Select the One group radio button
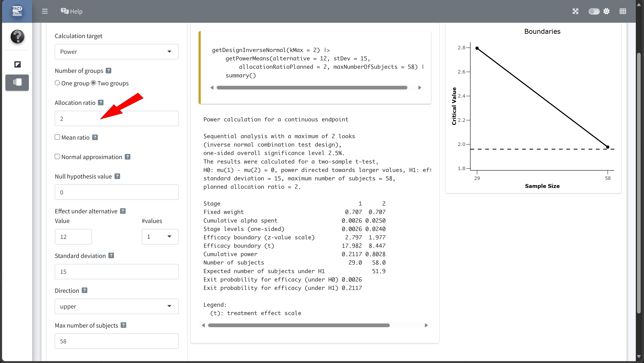 [x=57, y=83]
